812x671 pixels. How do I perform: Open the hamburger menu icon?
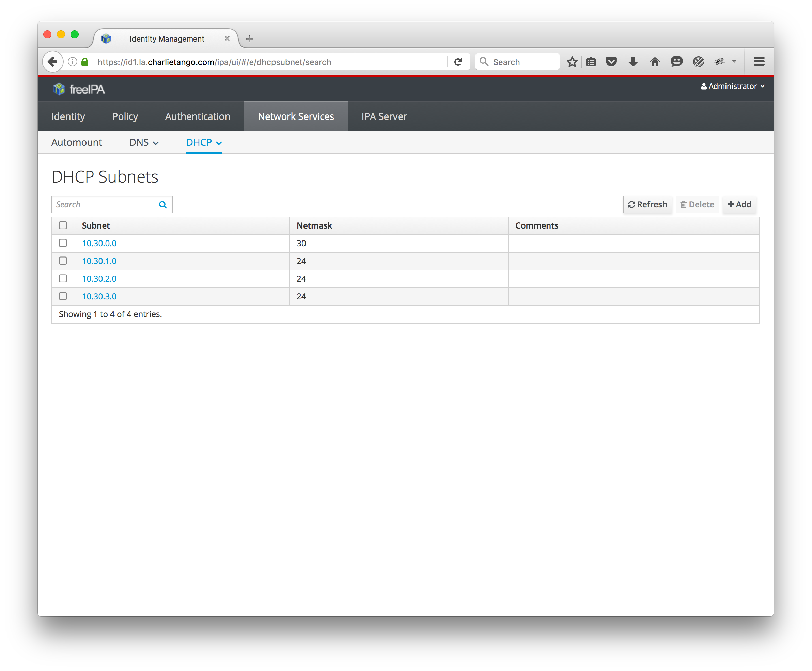coord(759,62)
